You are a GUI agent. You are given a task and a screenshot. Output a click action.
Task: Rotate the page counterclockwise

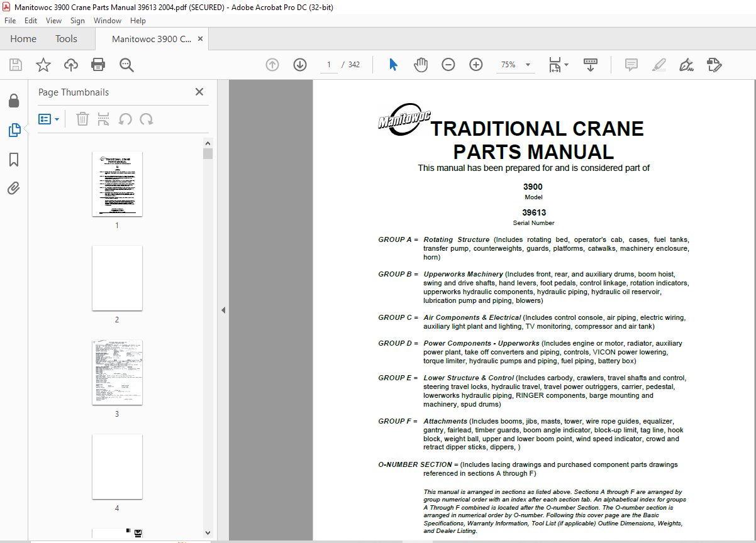click(125, 119)
